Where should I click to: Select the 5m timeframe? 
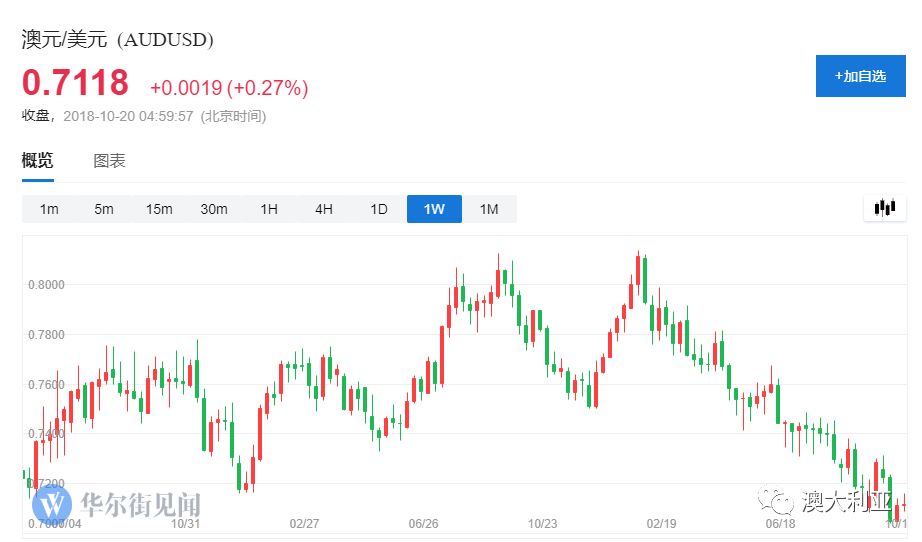pos(104,209)
